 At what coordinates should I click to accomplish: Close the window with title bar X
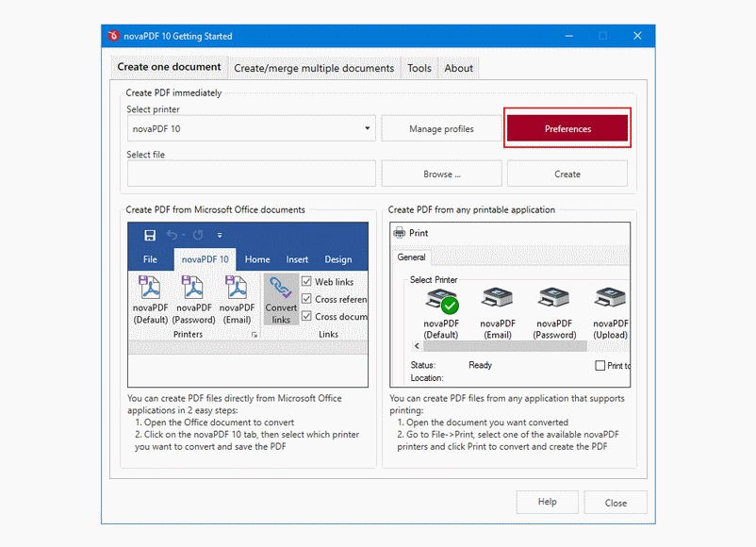click(637, 36)
